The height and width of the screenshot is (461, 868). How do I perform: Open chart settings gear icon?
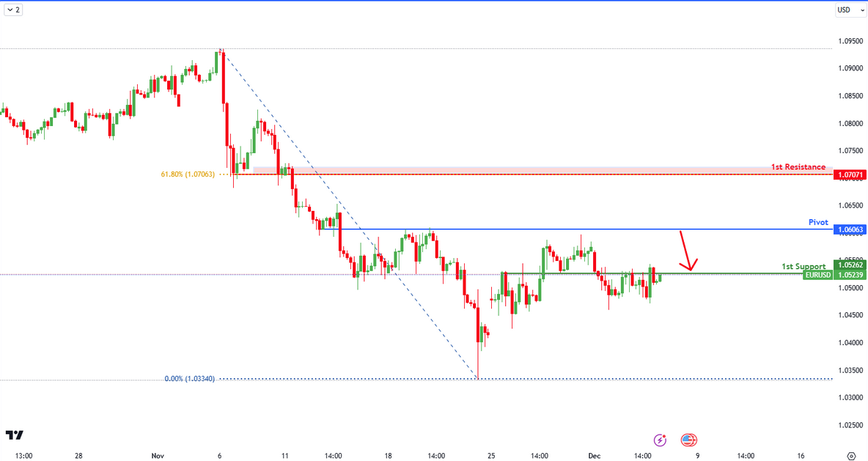(851, 456)
